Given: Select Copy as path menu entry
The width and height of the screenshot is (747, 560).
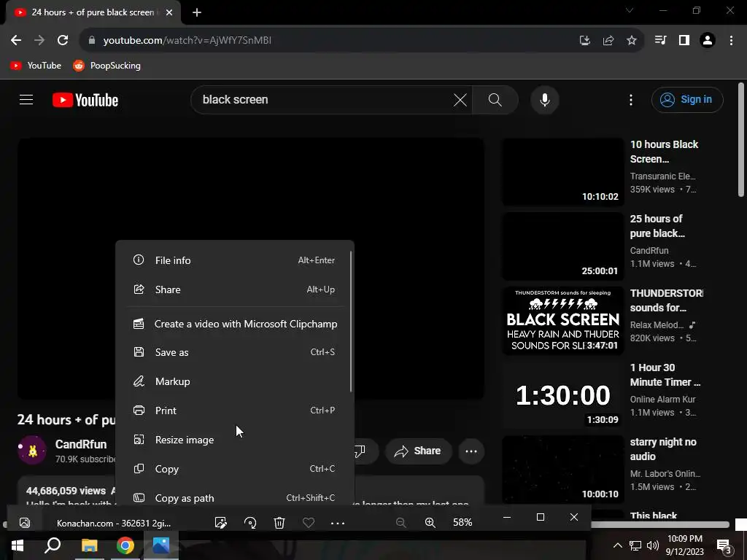Looking at the screenshot, I should (234, 498).
